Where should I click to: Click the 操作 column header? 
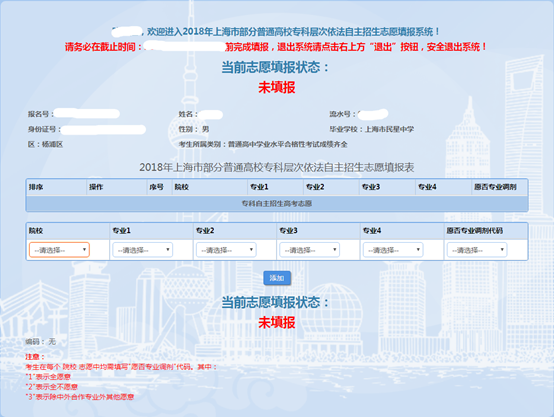click(x=96, y=187)
